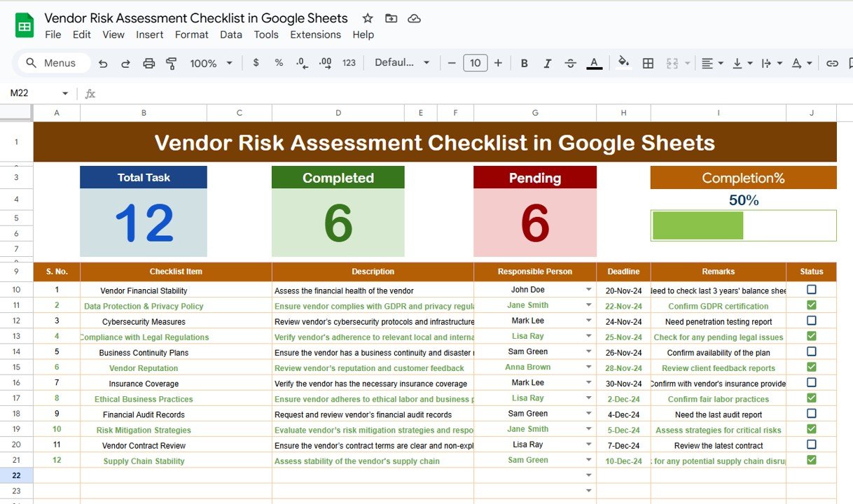This screenshot has height=504, width=853.
Task: Open the File menu
Action: coord(53,34)
